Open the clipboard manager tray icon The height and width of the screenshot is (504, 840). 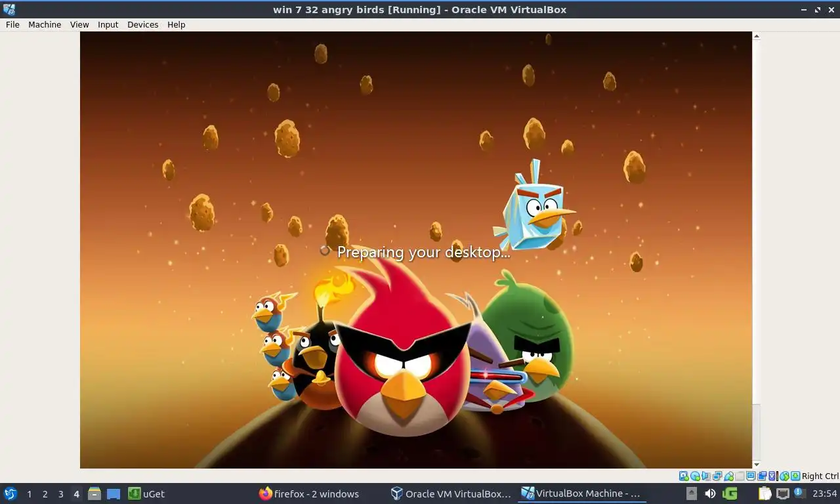tap(765, 493)
